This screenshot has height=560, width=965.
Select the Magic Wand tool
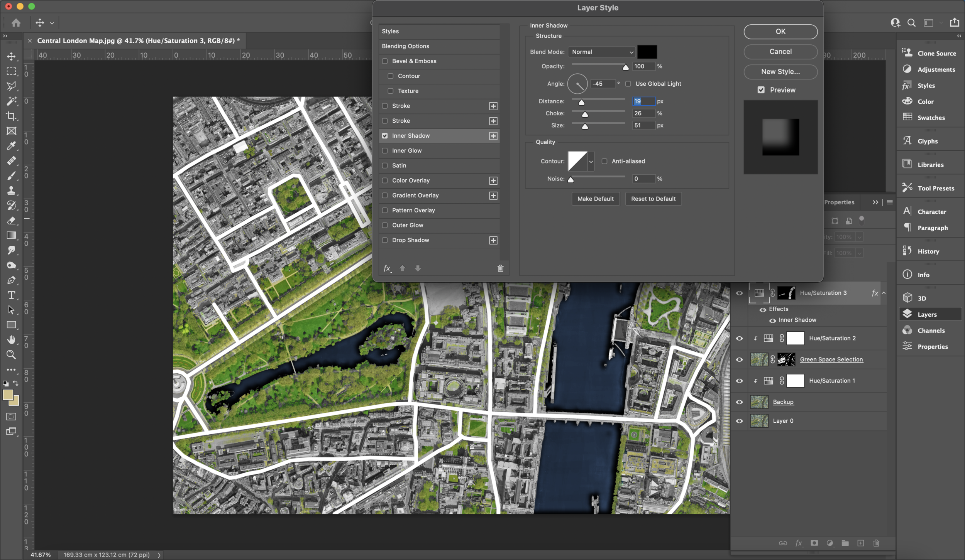pyautogui.click(x=11, y=101)
